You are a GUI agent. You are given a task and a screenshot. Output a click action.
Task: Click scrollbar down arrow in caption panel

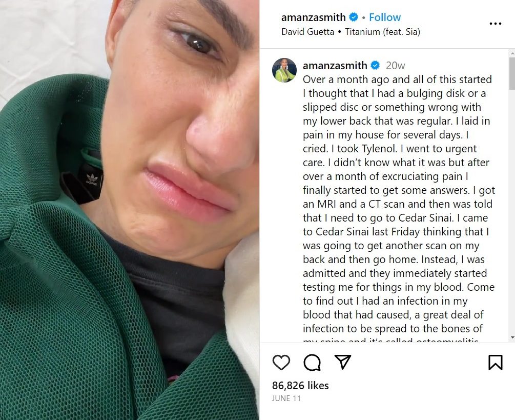[x=512, y=338]
